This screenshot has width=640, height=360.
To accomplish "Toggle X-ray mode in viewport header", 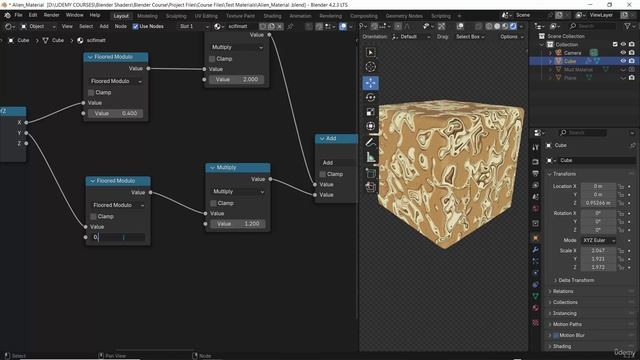I will click(x=478, y=26).
